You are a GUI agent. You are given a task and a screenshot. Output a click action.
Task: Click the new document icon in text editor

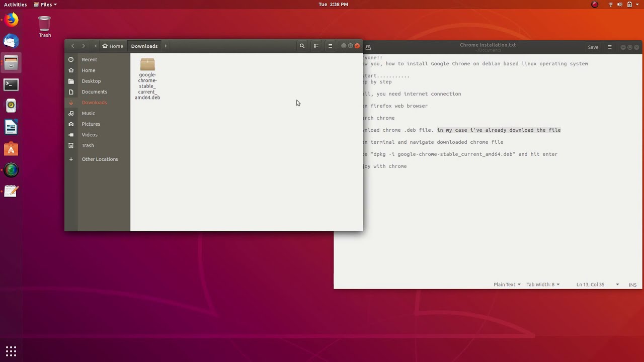tap(368, 47)
